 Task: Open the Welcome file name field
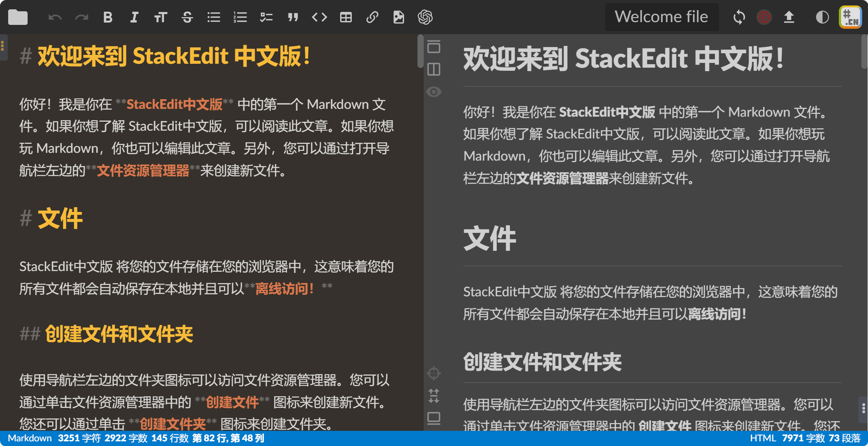662,17
